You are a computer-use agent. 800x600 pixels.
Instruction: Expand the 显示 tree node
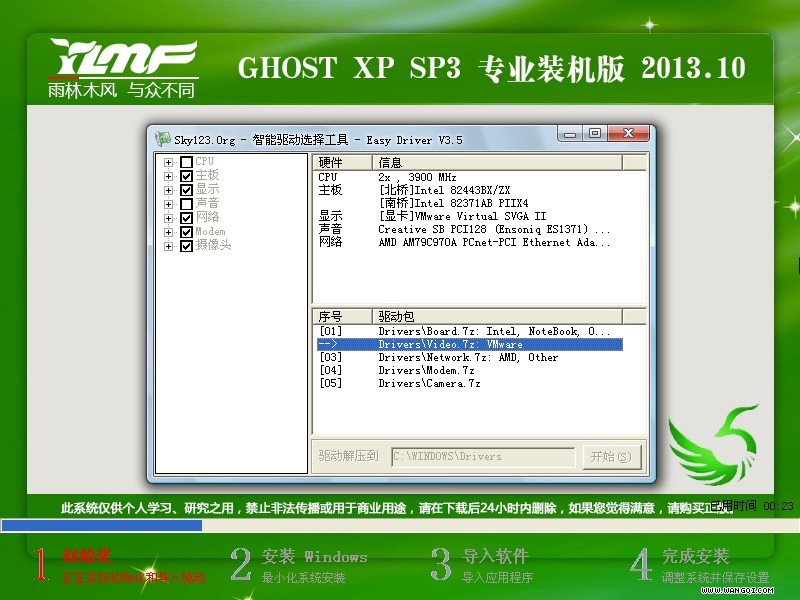click(x=168, y=190)
